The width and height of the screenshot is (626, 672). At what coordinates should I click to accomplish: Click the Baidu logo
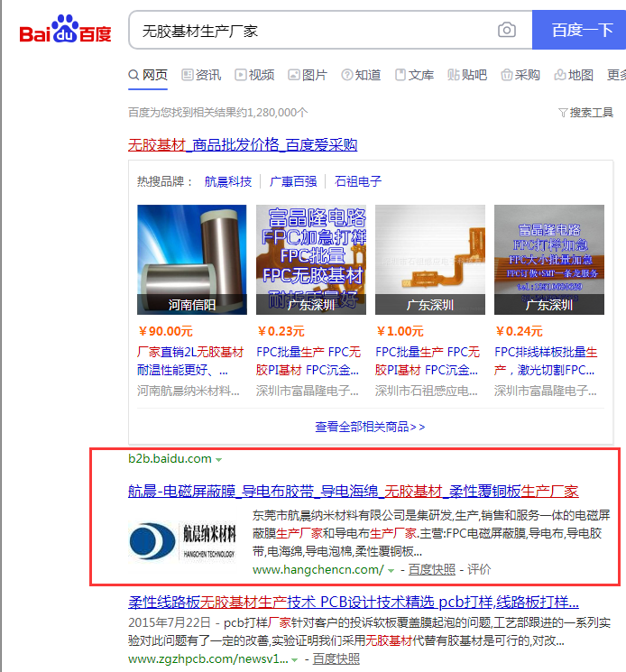[x=65, y=31]
